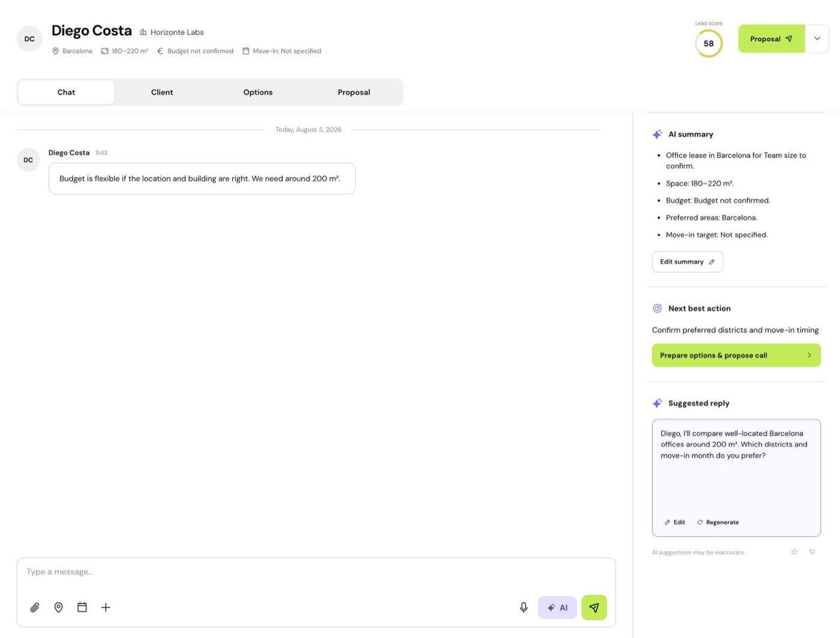Click the Edit summary button
This screenshot has width=840, height=638.
click(x=688, y=261)
